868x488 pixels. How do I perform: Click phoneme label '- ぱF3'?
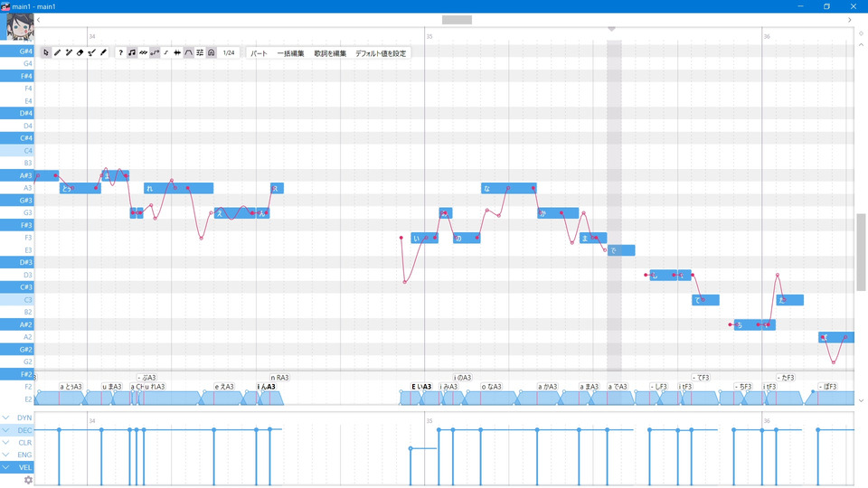tap(828, 387)
